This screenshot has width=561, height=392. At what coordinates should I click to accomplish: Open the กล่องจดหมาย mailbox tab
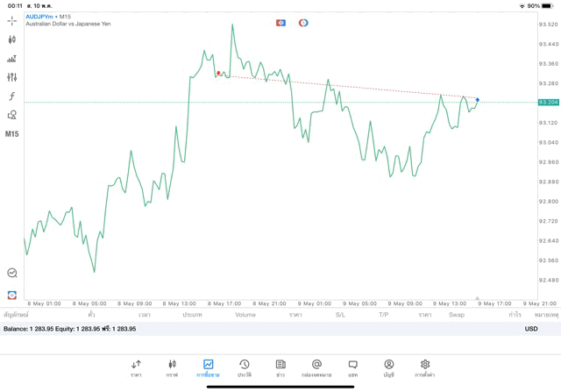click(316, 367)
